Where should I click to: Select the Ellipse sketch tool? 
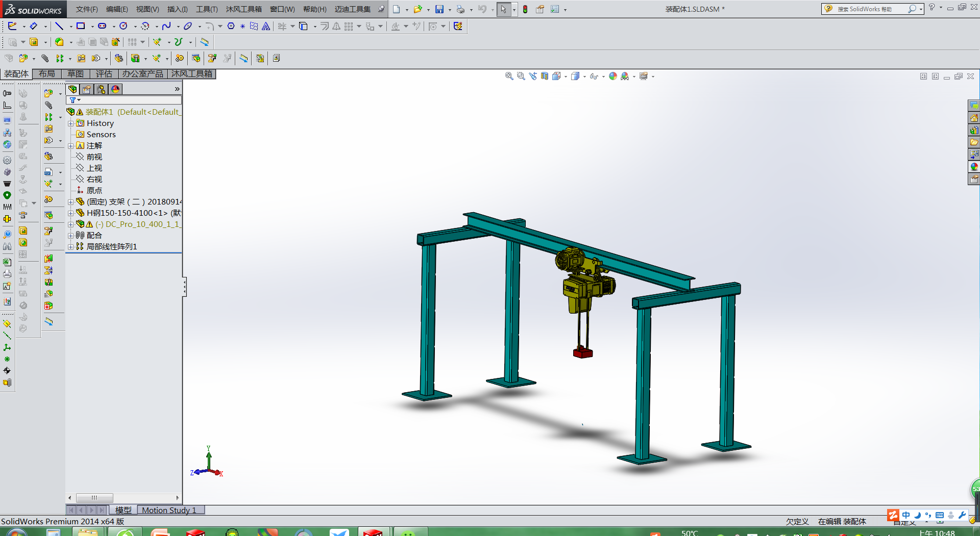pos(188,26)
